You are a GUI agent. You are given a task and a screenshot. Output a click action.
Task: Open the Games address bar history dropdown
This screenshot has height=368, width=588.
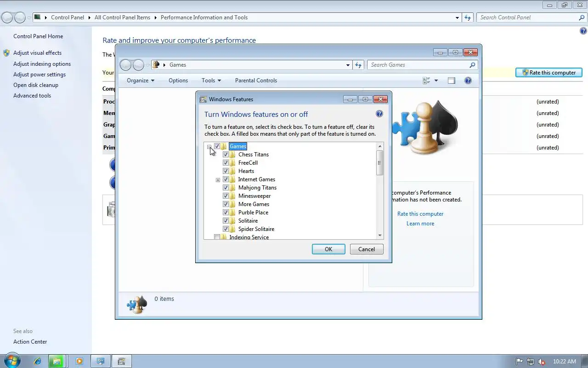click(x=348, y=65)
